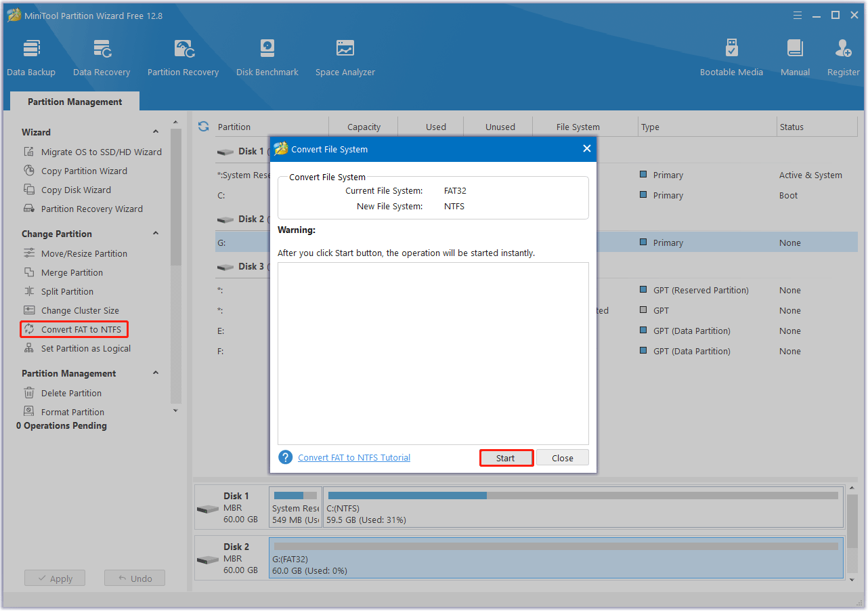
Task: Click 0 Operations Pending text
Action: (x=62, y=425)
